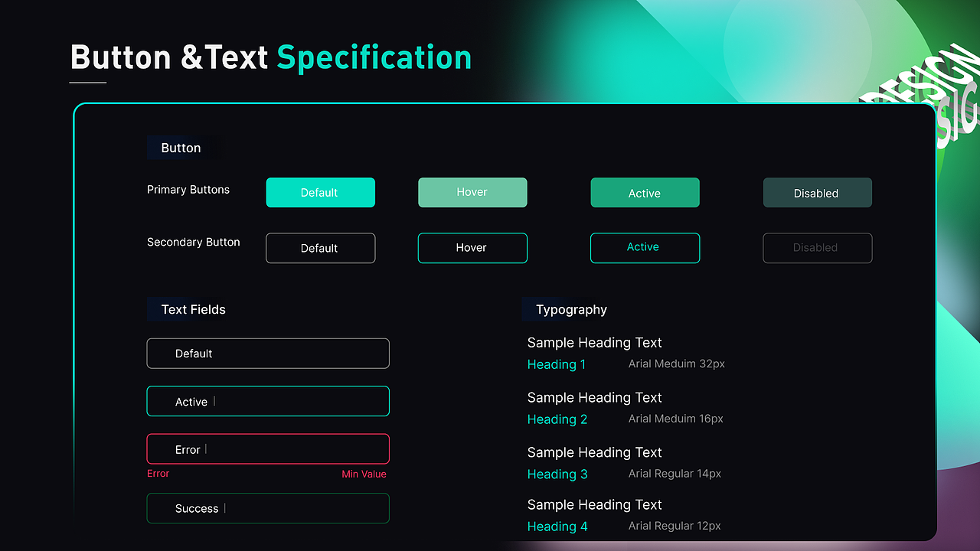The width and height of the screenshot is (980, 551).
Task: Click the red Error helper text
Action: [x=158, y=474]
